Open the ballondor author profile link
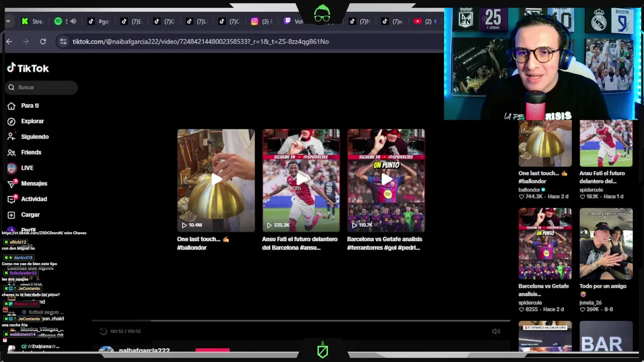 coord(529,190)
